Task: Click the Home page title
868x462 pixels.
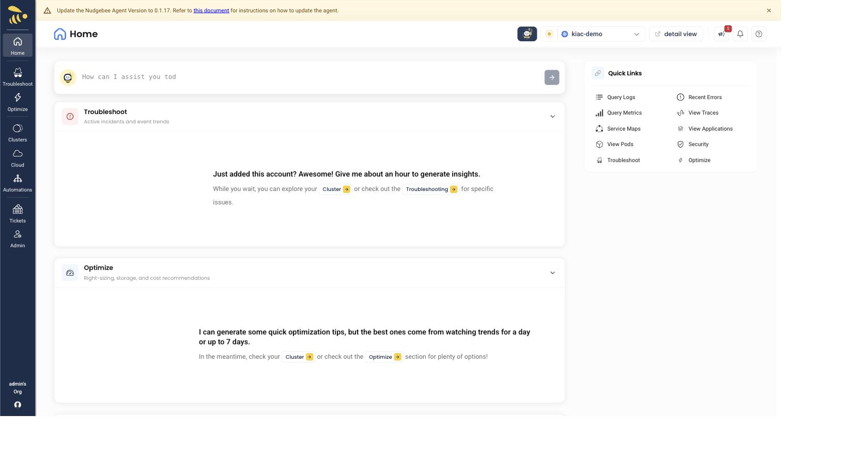Action: tap(84, 34)
